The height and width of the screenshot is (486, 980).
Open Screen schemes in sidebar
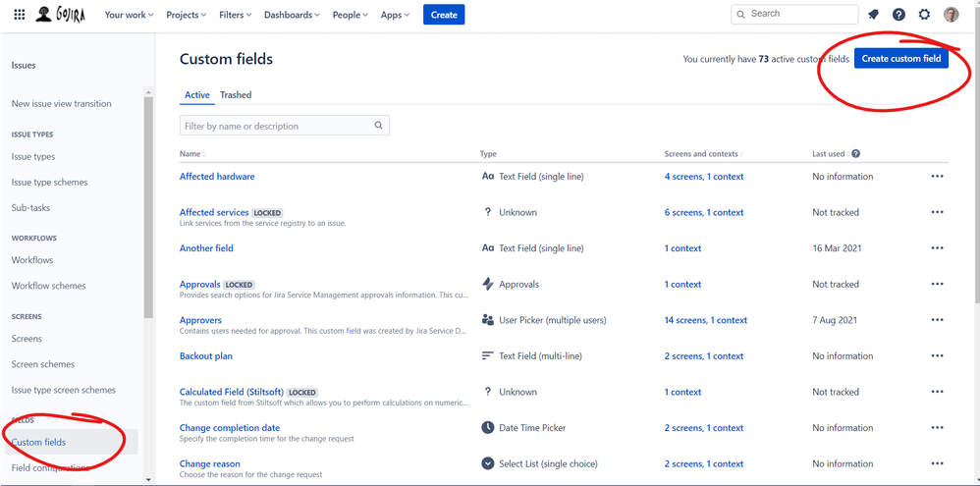pyautogui.click(x=43, y=364)
